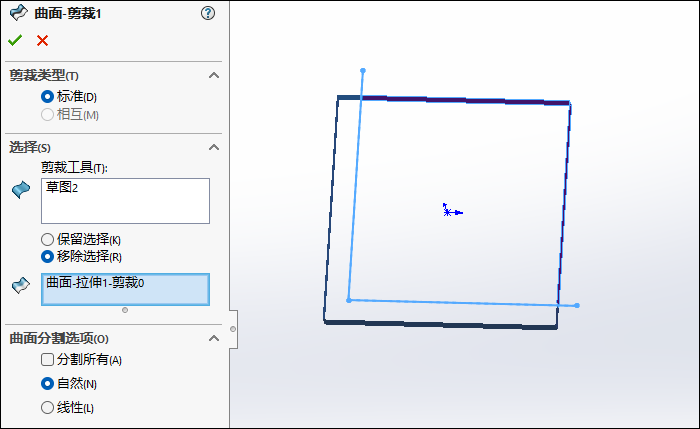Click the selection box containing 曲面-拉伸1-剪裁0
This screenshot has width=700, height=429.
pyautogui.click(x=125, y=289)
